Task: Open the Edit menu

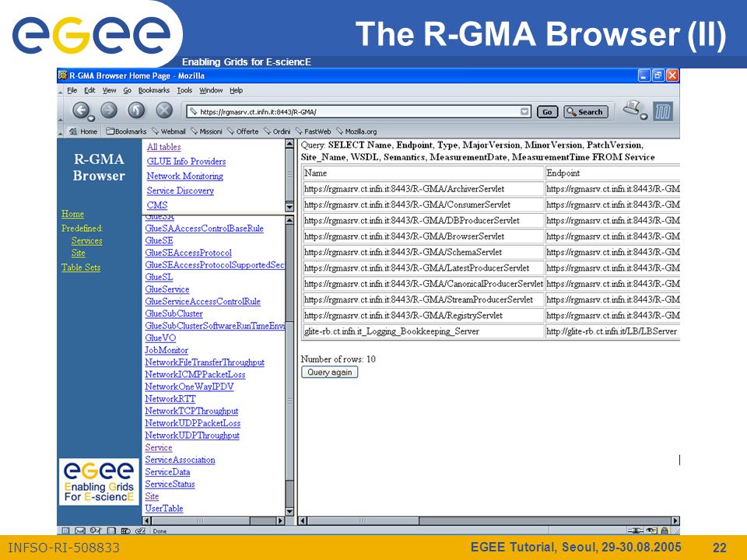Action: point(89,90)
